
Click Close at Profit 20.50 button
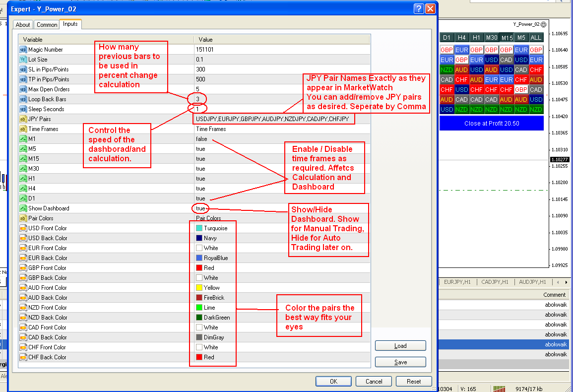[492, 123]
